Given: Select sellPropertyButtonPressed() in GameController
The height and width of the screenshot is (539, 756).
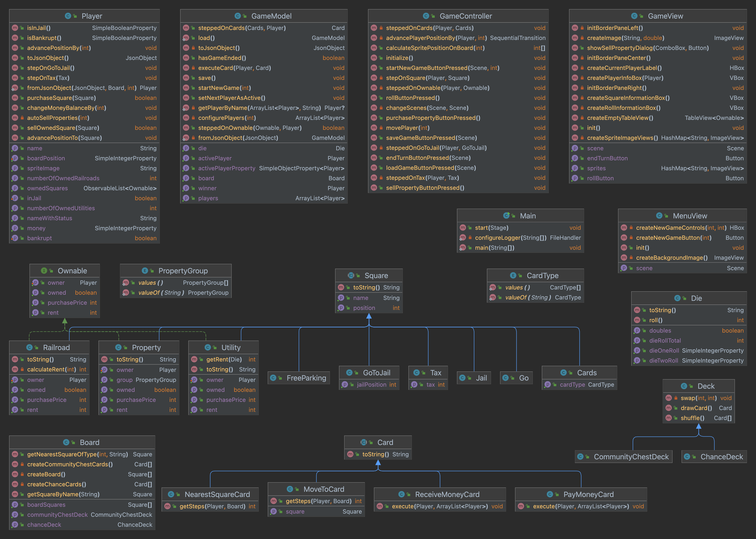Looking at the screenshot, I should (x=458, y=188).
